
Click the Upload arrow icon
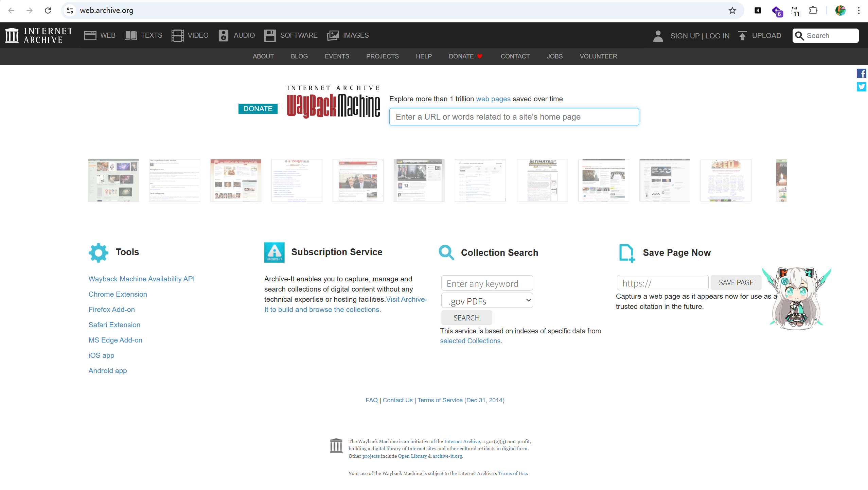742,36
